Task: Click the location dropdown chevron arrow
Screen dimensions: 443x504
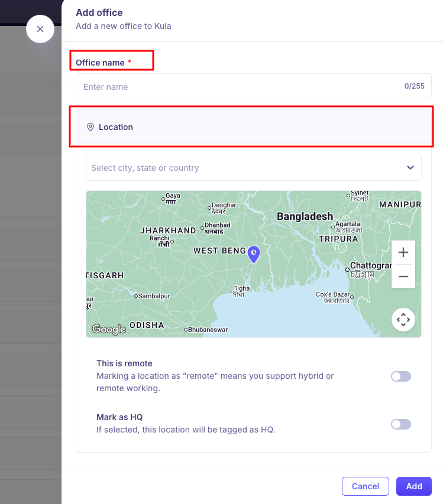Action: [x=410, y=168]
